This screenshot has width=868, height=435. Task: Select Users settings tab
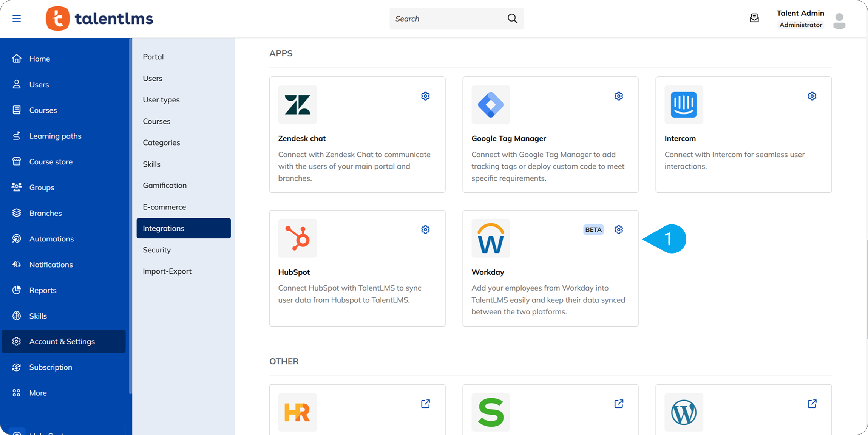point(184,78)
